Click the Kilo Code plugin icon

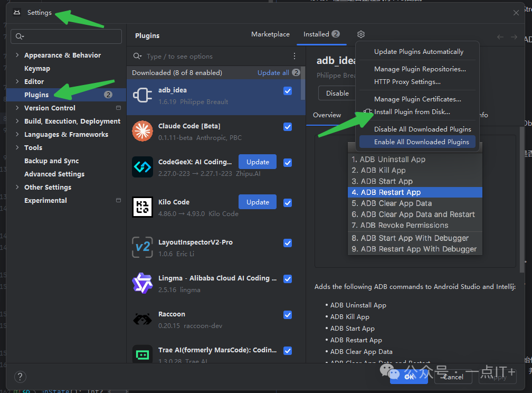click(x=142, y=207)
